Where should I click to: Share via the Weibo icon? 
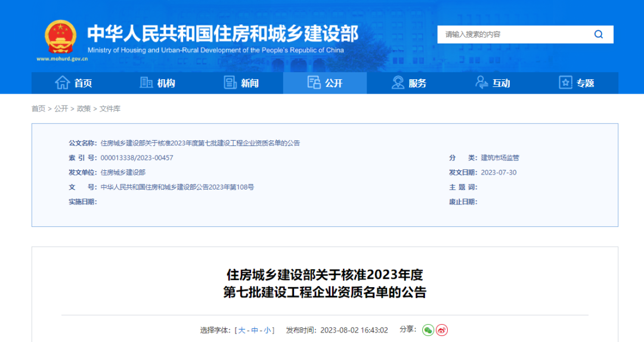(x=441, y=329)
